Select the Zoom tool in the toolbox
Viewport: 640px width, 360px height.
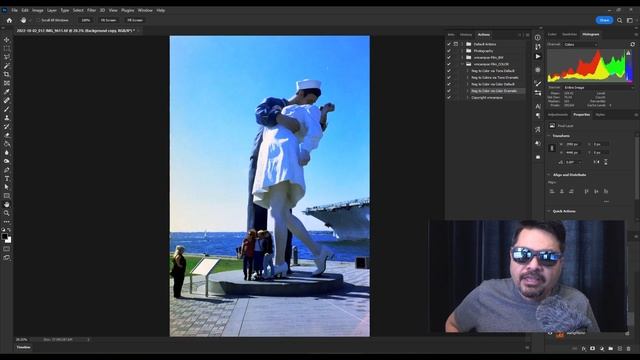pyautogui.click(x=7, y=213)
